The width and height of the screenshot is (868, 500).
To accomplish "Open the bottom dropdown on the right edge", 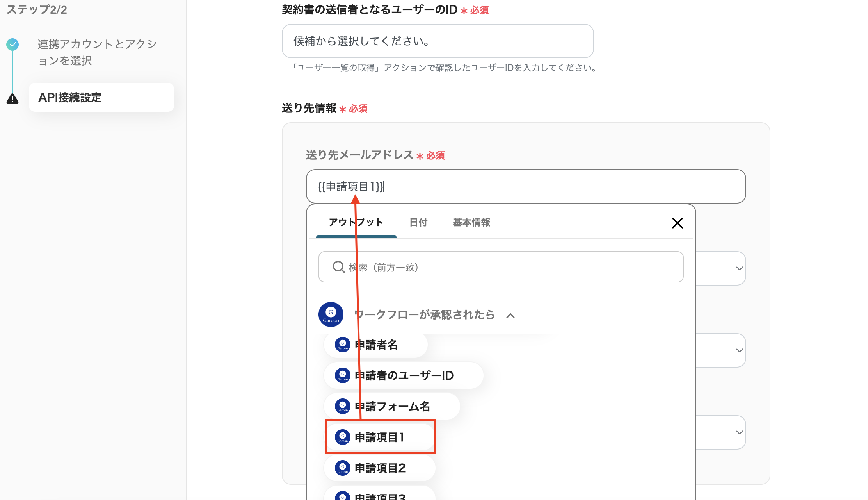I will (739, 432).
